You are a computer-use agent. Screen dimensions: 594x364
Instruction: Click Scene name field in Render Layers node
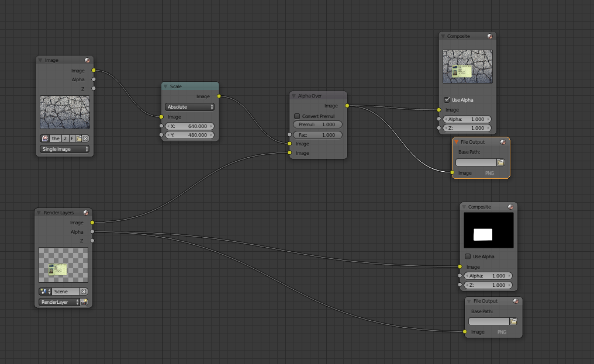(65, 292)
